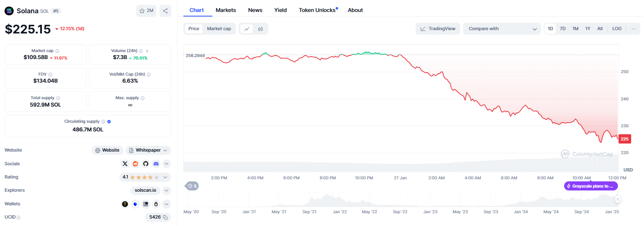Set chart range to 1Y

pyautogui.click(x=588, y=29)
